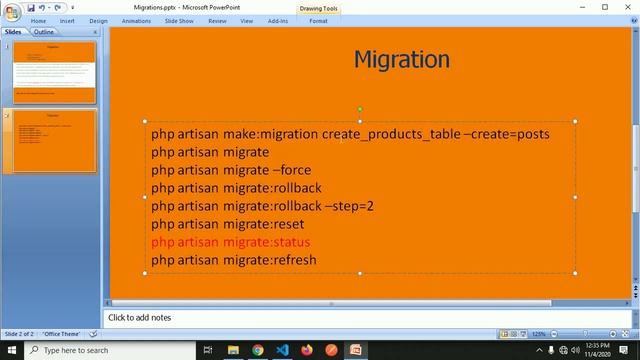
Task: Open Windows Start menu
Action: coord(12,350)
